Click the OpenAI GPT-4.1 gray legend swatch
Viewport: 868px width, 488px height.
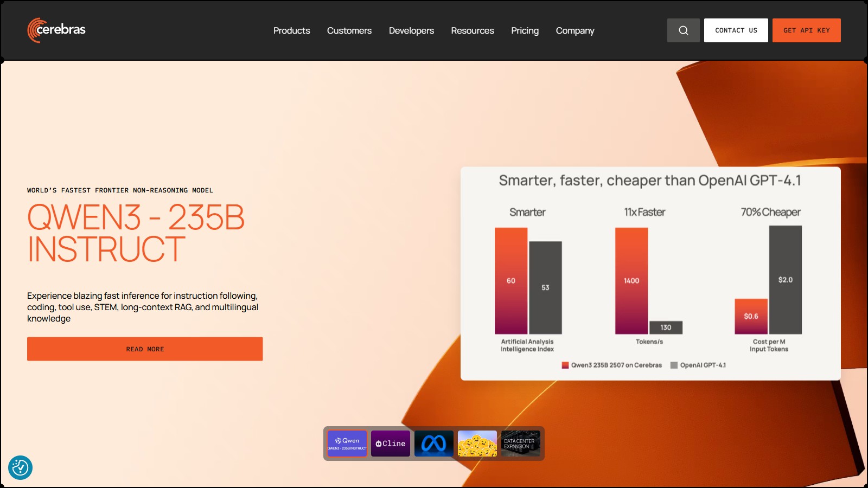(x=674, y=365)
